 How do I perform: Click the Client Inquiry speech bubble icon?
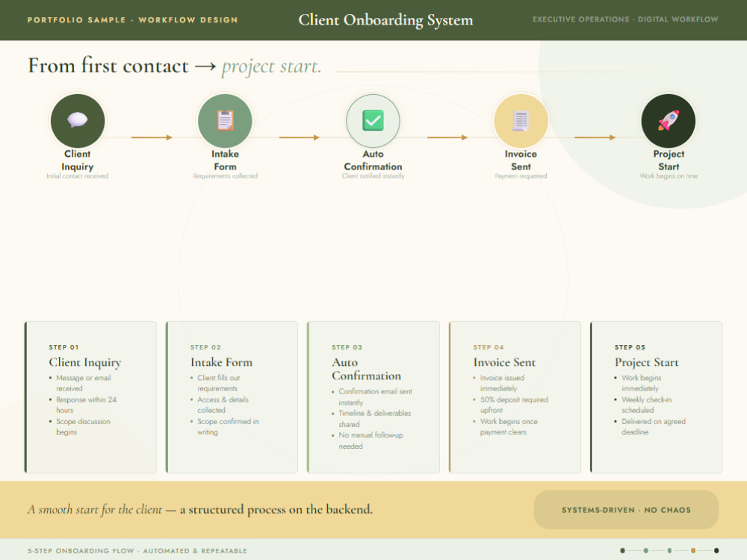pos(77,120)
